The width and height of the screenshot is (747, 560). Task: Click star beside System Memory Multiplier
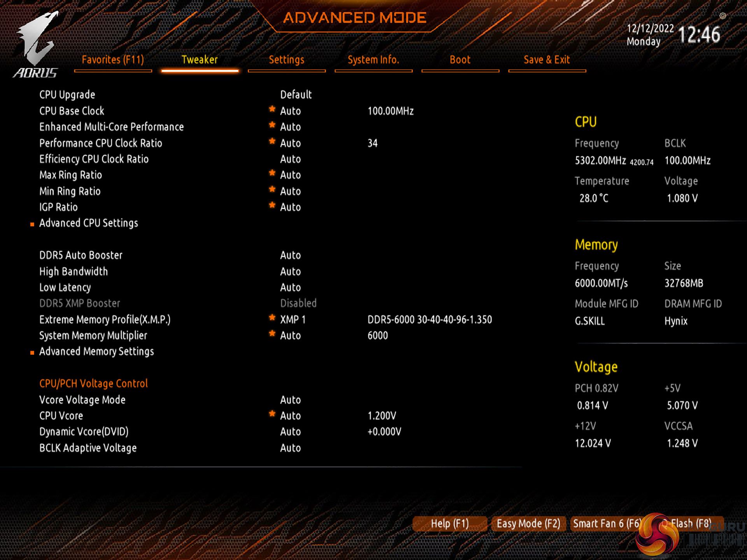point(272,334)
